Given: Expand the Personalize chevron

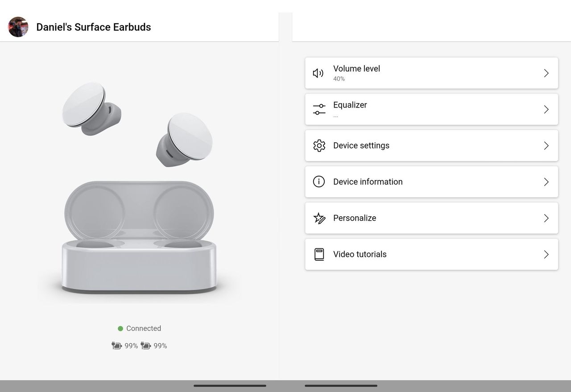Looking at the screenshot, I should 546,218.
